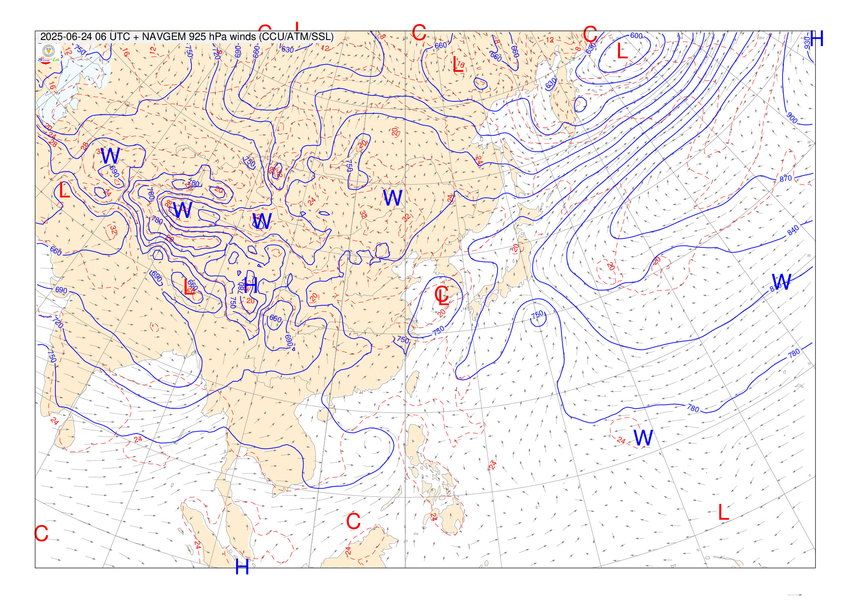Click the blue '600' contour label
This screenshot has height=616, width=853.
636,35
